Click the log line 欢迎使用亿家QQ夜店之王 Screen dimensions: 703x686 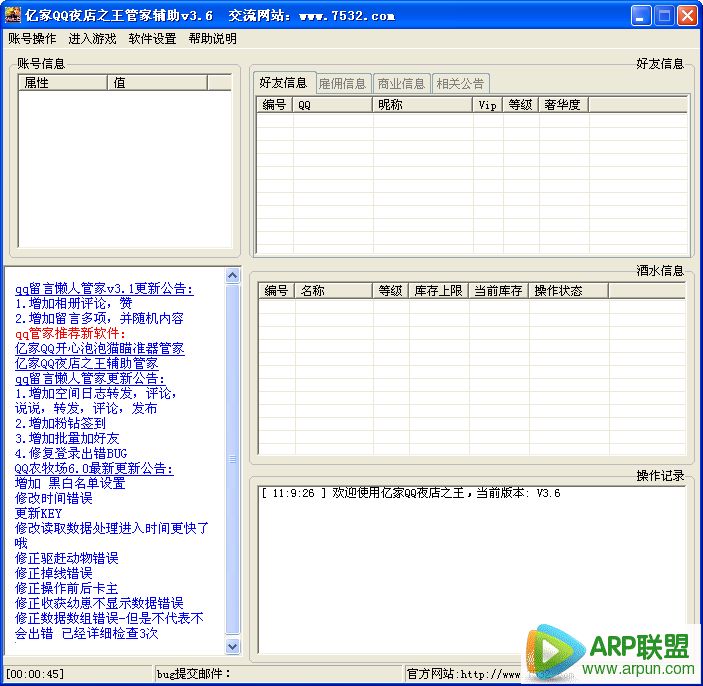click(411, 493)
